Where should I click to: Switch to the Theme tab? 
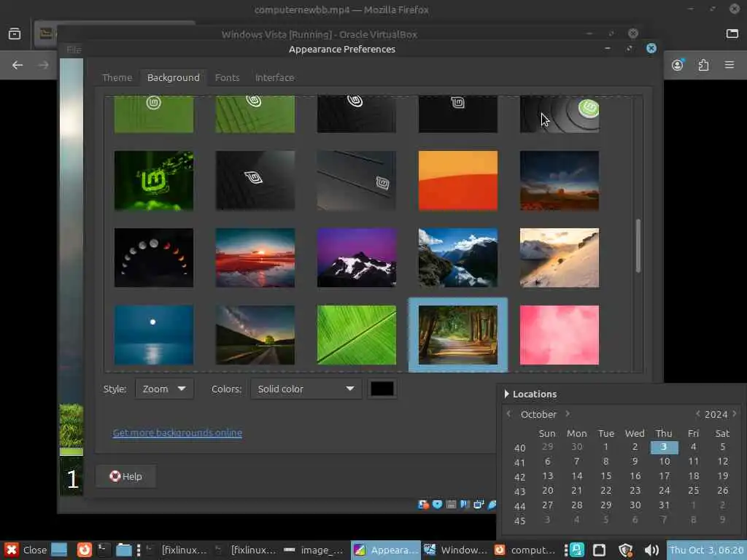[117, 77]
